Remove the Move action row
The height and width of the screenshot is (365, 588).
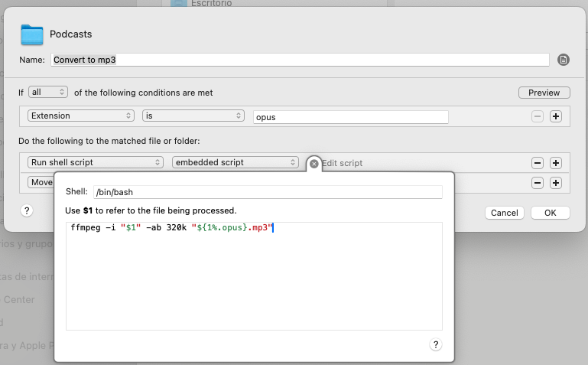tap(538, 183)
